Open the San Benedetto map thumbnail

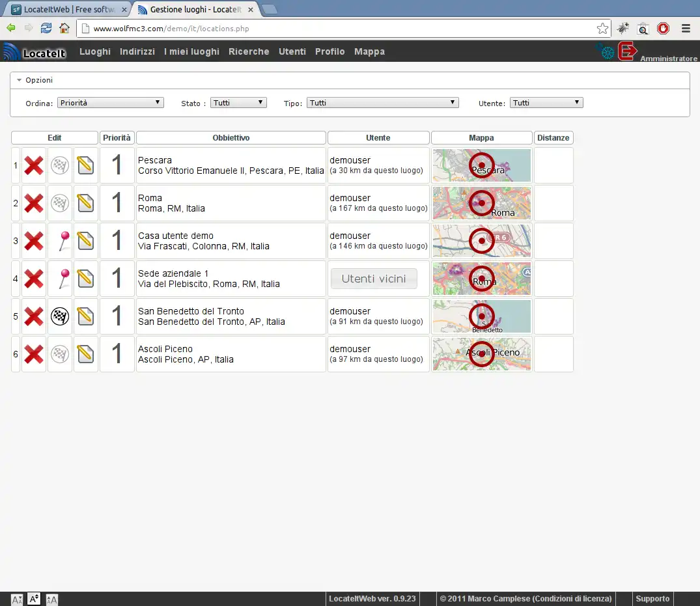(x=482, y=316)
